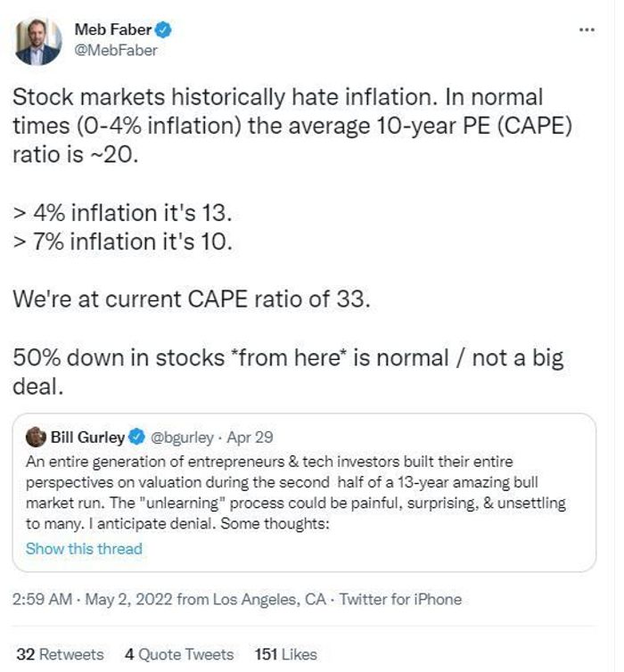Screen dimensions: 624x672
Task: Click the @bgurley handle
Action: coord(183,437)
